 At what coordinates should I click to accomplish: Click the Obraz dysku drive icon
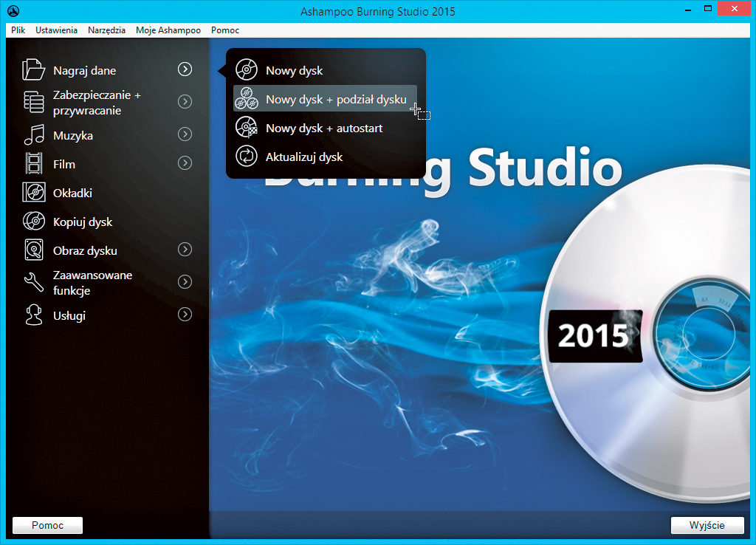[x=34, y=250]
